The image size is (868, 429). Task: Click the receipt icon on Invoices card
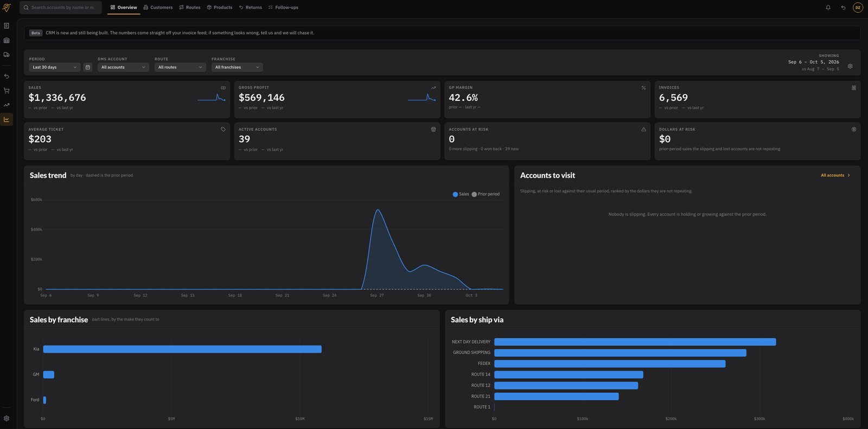[854, 88]
